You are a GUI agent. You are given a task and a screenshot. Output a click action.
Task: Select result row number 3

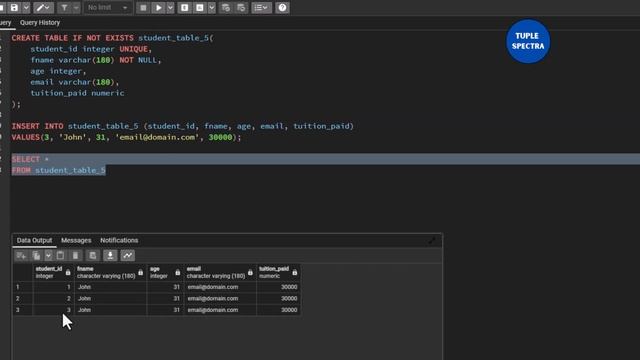(x=22, y=310)
